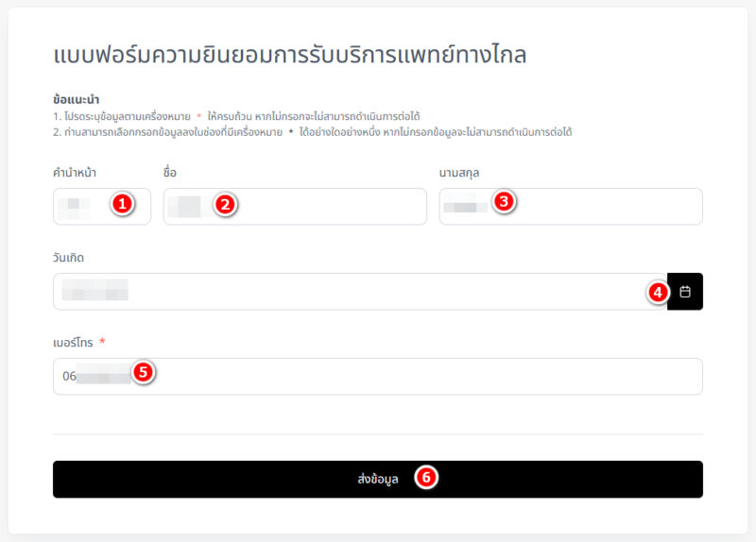Click red marker number 2
Image resolution: width=756 pixels, height=542 pixels.
(224, 204)
